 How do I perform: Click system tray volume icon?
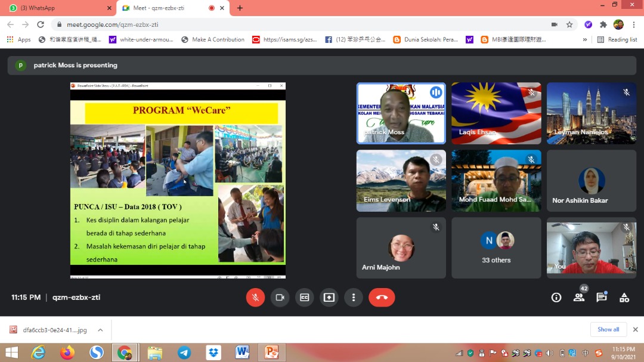click(x=550, y=353)
